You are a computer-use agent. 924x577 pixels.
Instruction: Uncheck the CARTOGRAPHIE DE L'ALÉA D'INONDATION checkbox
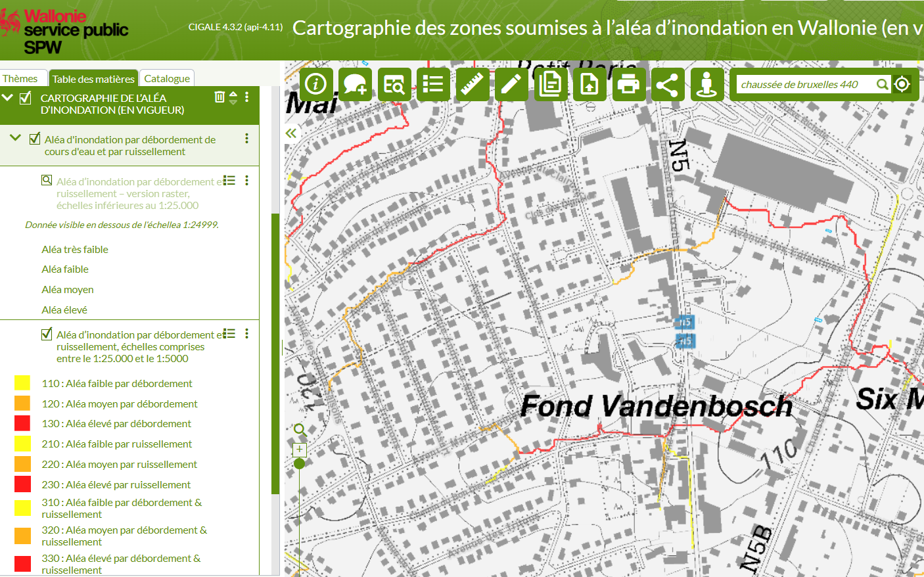tap(26, 98)
